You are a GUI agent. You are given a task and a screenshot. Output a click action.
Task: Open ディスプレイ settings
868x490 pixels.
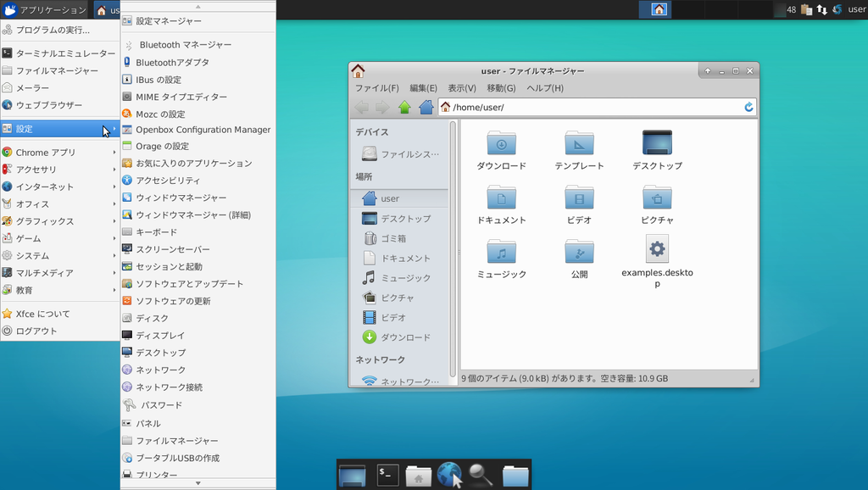click(x=198, y=336)
